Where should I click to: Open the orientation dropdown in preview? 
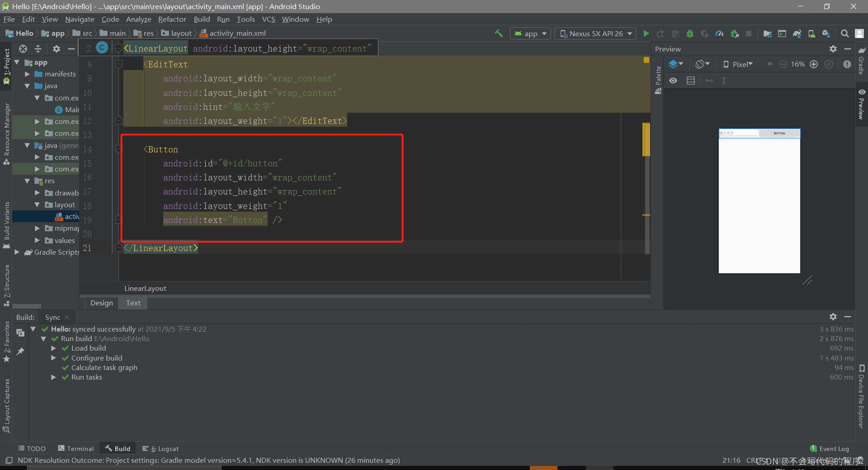coord(703,64)
